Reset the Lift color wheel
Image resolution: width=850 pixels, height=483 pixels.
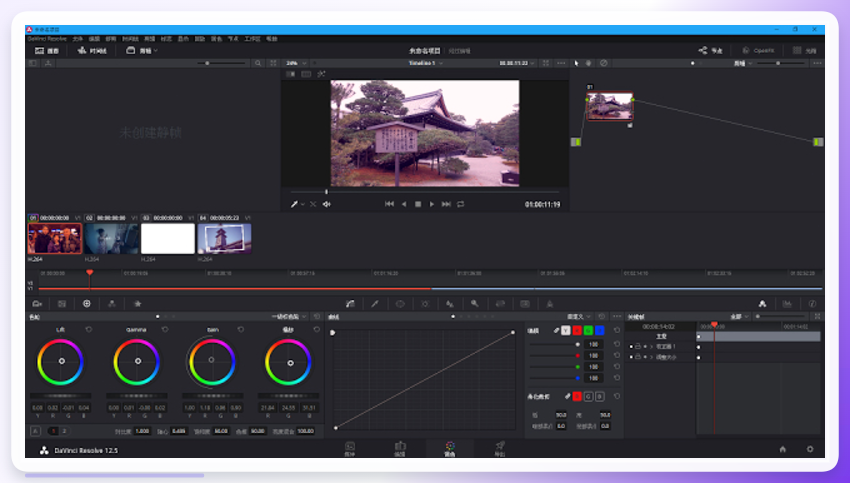click(89, 330)
